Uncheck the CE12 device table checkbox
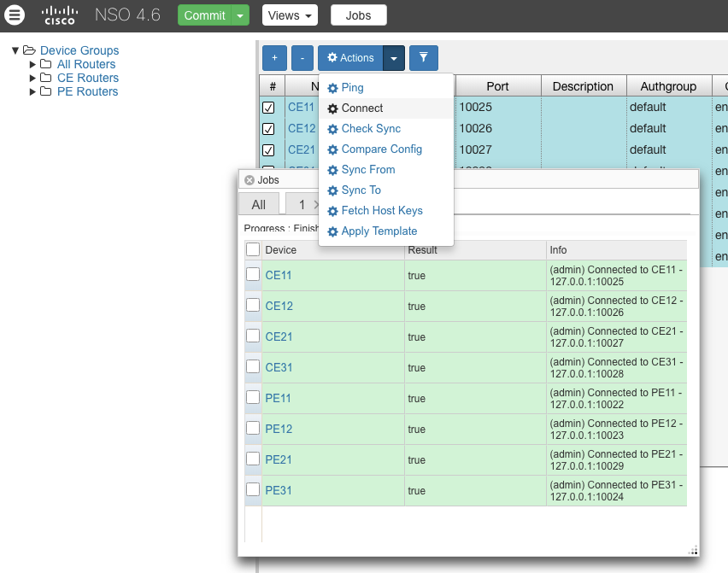 (268, 129)
